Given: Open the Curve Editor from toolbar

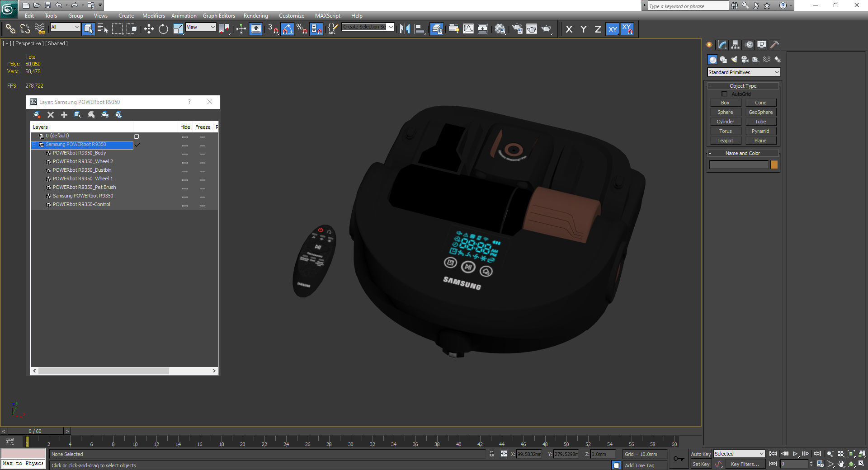Looking at the screenshot, I should click(x=468, y=29).
